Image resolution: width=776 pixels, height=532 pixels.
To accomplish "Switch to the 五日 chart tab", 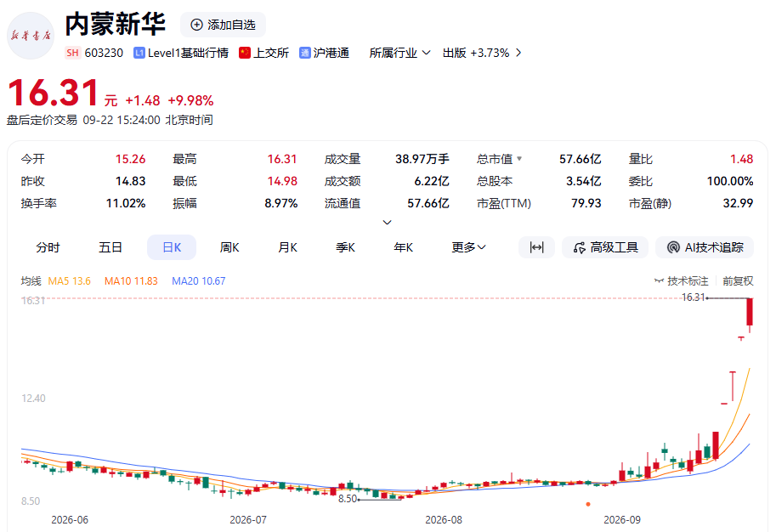I will [x=110, y=247].
